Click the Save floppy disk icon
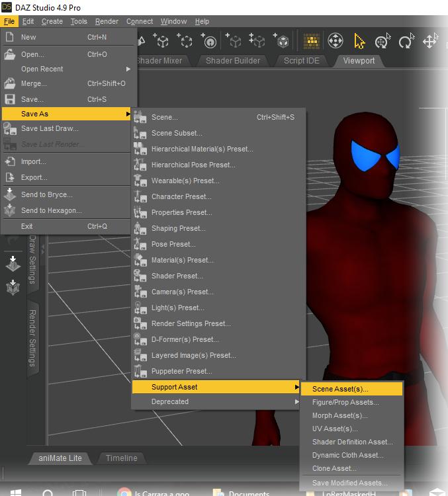Viewport: 448px width, 496px height. point(9,99)
